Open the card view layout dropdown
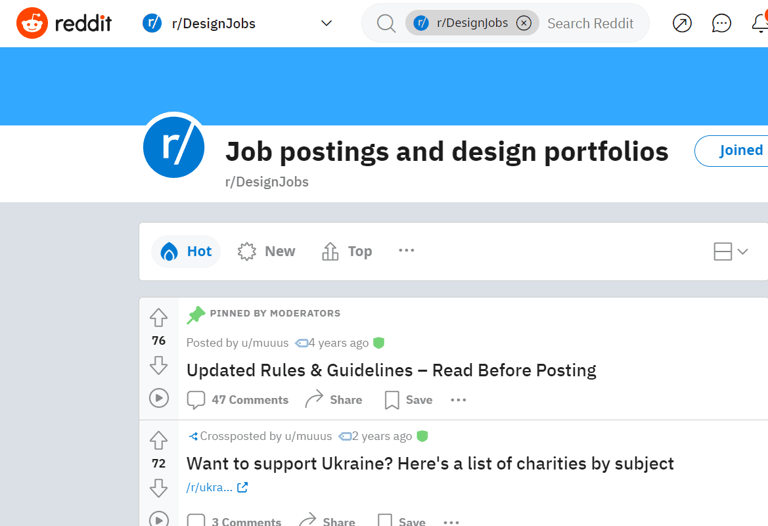The width and height of the screenshot is (768, 526). pyautogui.click(x=731, y=251)
